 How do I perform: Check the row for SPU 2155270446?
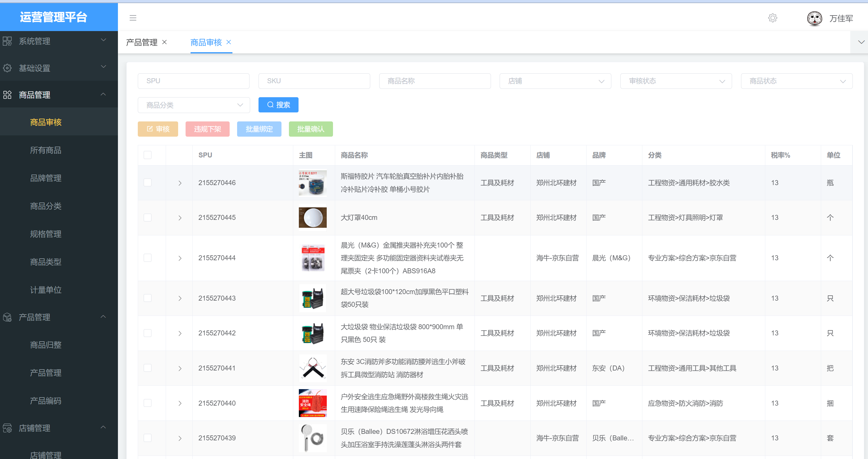[148, 183]
